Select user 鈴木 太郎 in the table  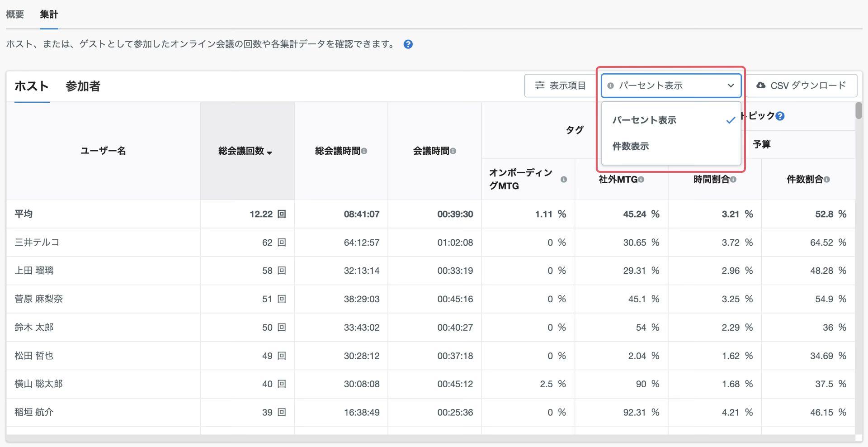point(34,327)
